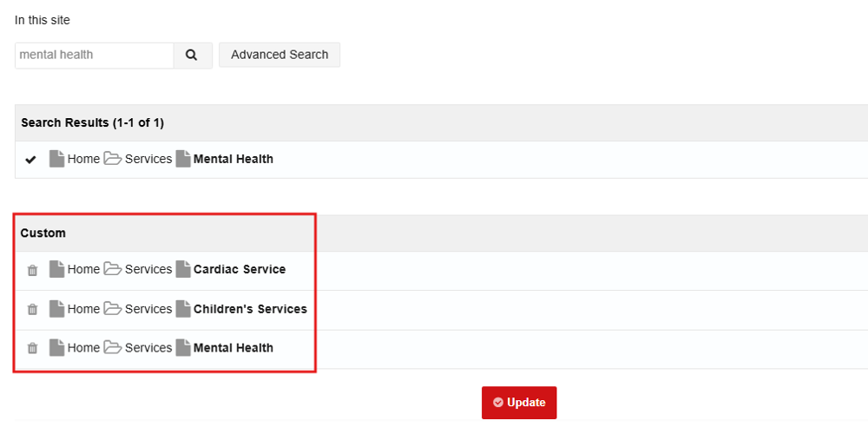Click Home page icon in Children's Services row
868x427 pixels.
56,309
